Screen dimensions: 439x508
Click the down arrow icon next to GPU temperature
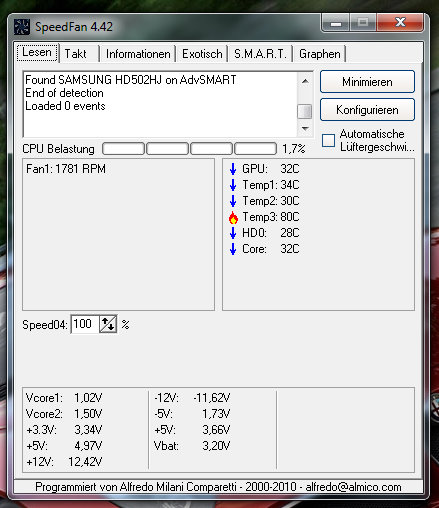233,169
